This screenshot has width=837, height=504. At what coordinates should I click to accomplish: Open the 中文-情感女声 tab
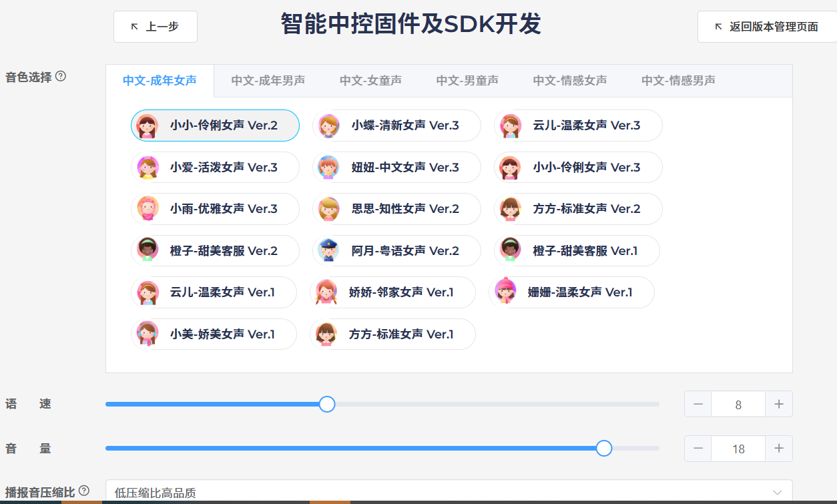(569, 81)
